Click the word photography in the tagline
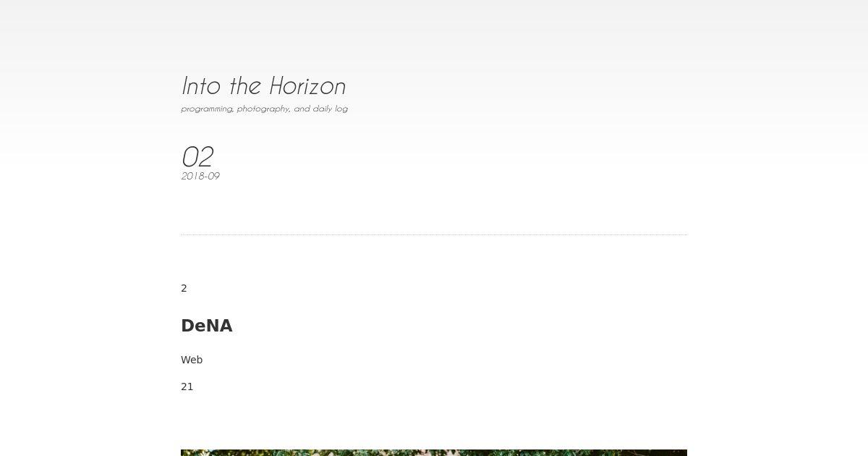The height and width of the screenshot is (456, 868). click(263, 109)
